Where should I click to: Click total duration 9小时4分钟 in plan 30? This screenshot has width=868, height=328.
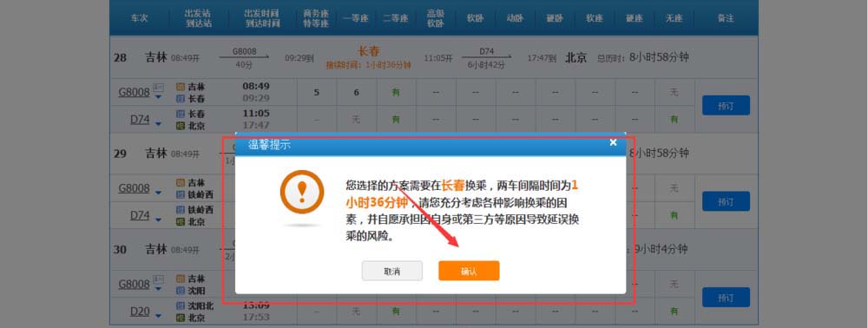pyautogui.click(x=661, y=249)
